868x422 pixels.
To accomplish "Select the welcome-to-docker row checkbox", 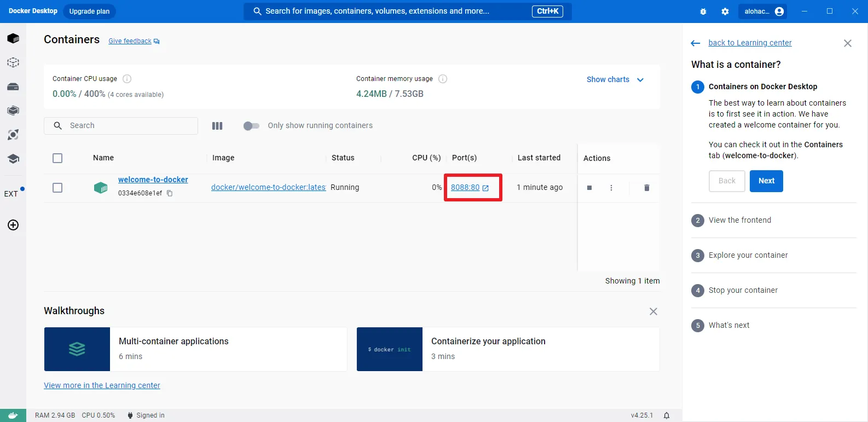I will (x=57, y=188).
